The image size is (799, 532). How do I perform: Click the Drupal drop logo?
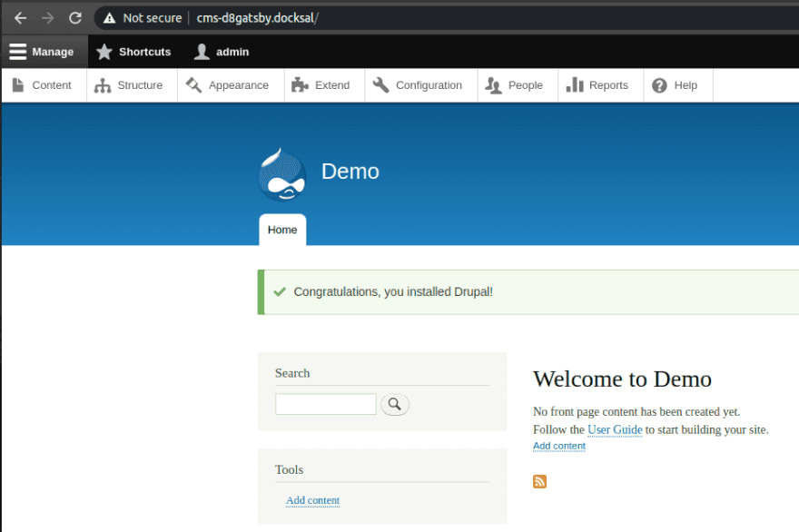[282, 175]
